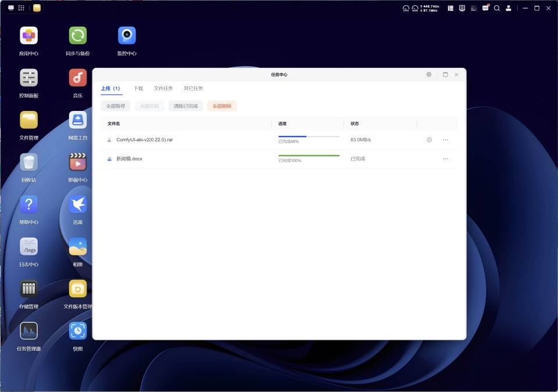This screenshot has height=392, width=558.
Task: Maximize the 任务中心 window
Action: click(445, 74)
